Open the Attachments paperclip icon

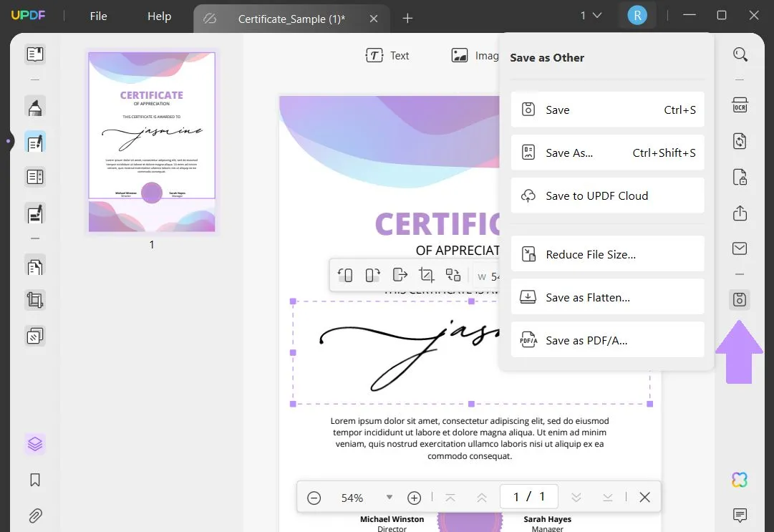35,516
